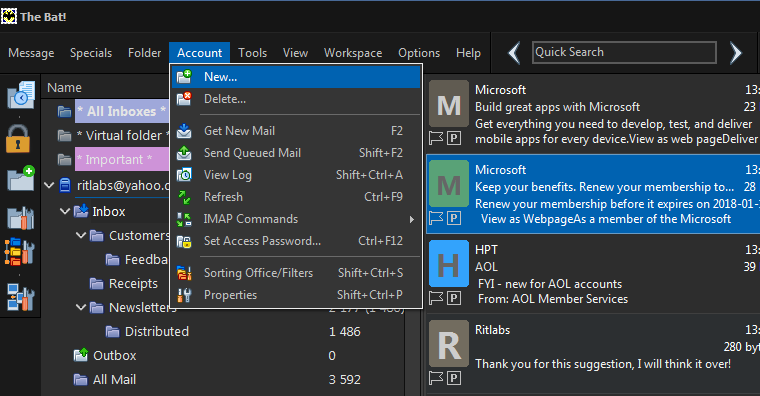Viewport: 760px width, 396px height.
Task: Collapse the ritlabs@yahoo account tree
Action: [x=49, y=185]
